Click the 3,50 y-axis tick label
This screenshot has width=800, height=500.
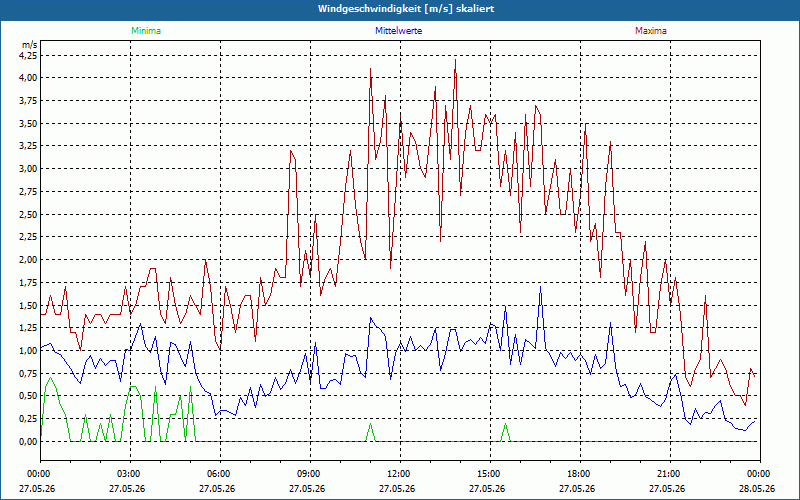28,123
